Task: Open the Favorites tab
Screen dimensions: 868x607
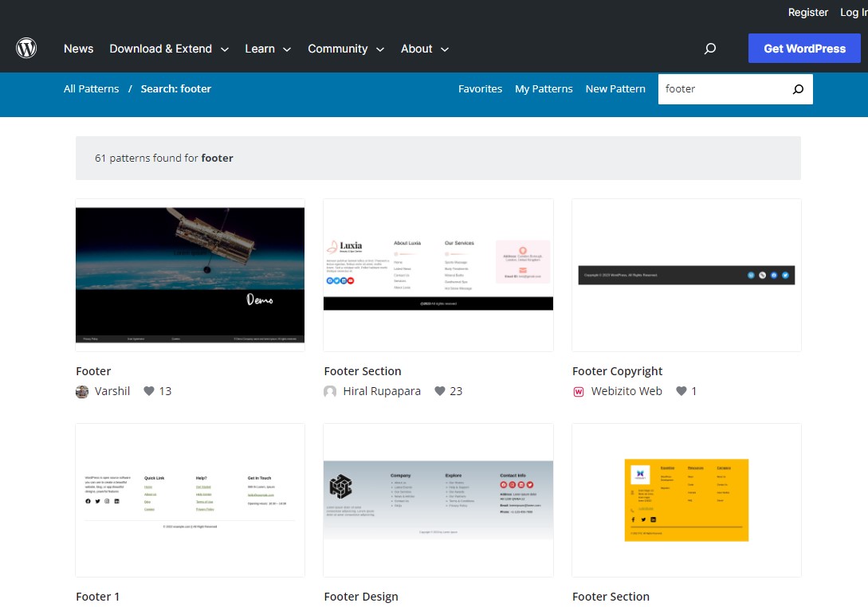Action: 480,89
